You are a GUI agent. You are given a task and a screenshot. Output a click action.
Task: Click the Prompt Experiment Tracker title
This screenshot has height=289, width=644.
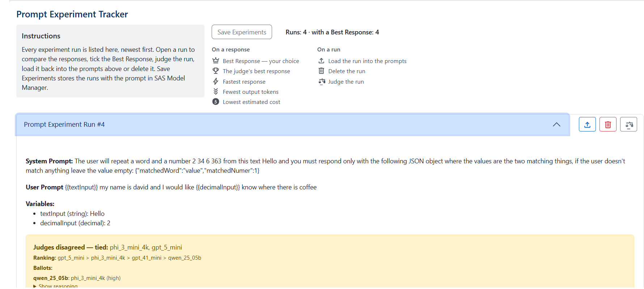pyautogui.click(x=72, y=14)
